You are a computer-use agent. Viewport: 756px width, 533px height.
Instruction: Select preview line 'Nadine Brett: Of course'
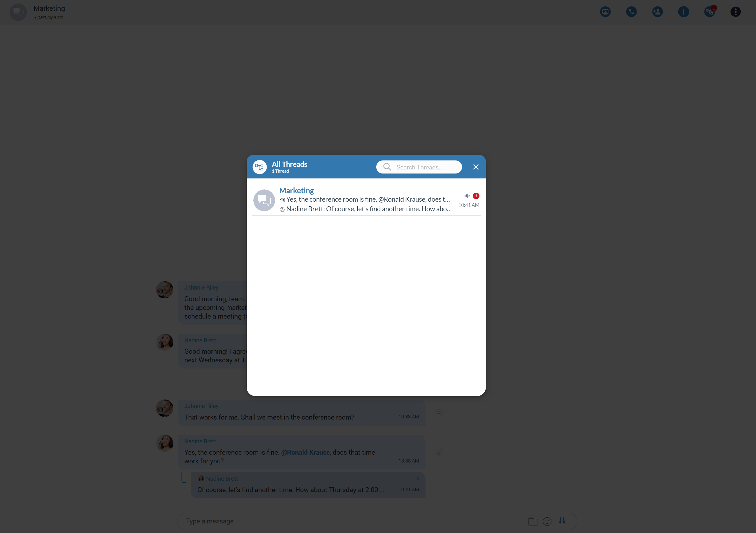(369, 209)
